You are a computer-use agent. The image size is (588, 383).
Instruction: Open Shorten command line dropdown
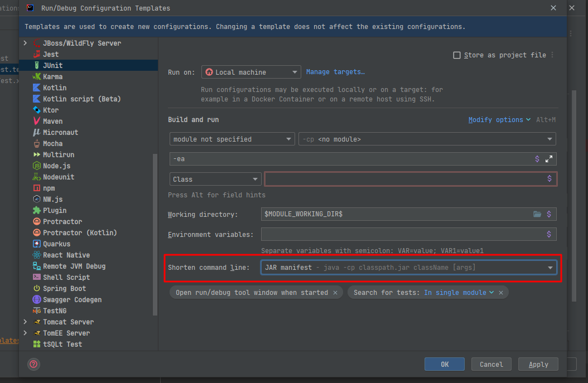[x=409, y=268]
